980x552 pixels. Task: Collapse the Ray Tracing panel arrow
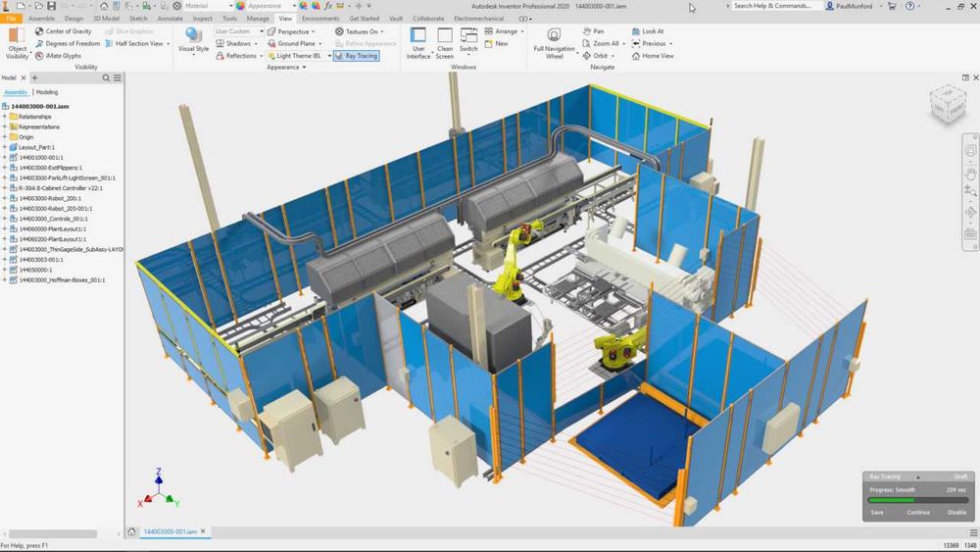918,477
